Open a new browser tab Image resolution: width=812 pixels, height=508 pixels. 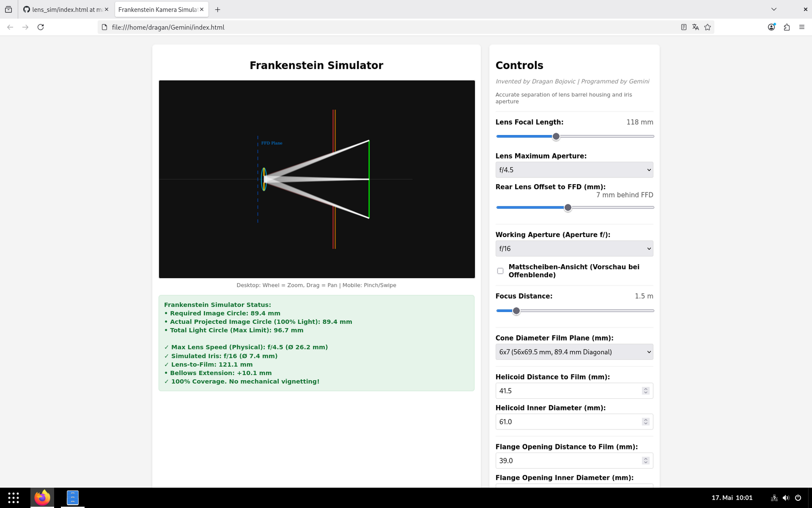tap(217, 9)
